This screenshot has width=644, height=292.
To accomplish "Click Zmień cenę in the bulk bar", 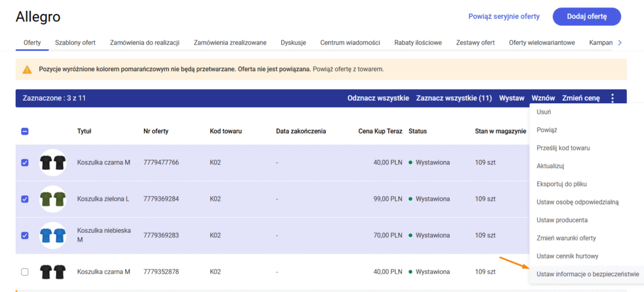I will pos(580,98).
